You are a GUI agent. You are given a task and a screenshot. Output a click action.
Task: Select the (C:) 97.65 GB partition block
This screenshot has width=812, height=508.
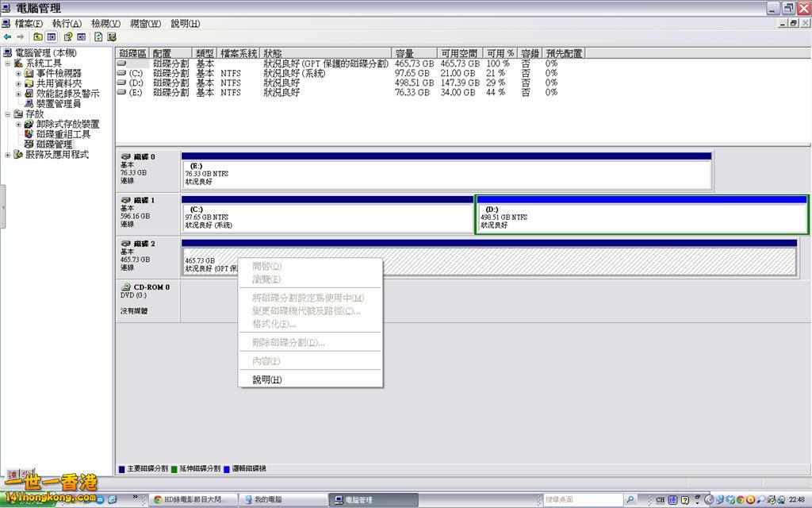click(x=327, y=217)
